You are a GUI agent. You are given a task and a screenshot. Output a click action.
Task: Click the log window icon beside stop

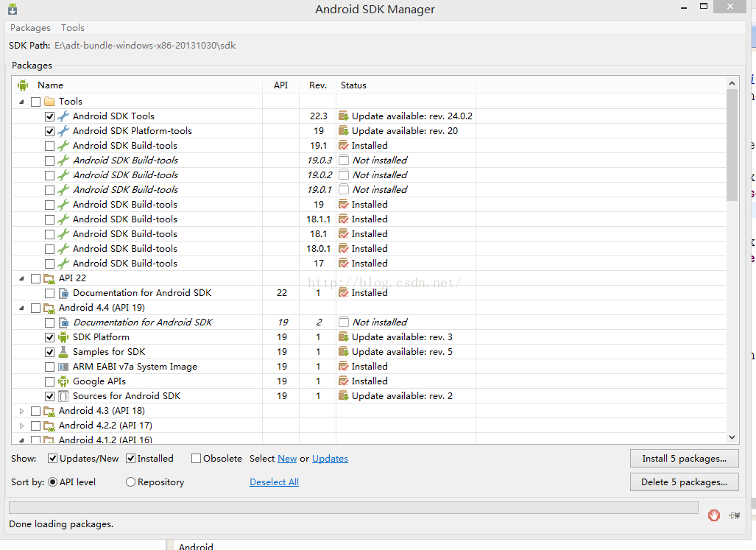tap(735, 516)
